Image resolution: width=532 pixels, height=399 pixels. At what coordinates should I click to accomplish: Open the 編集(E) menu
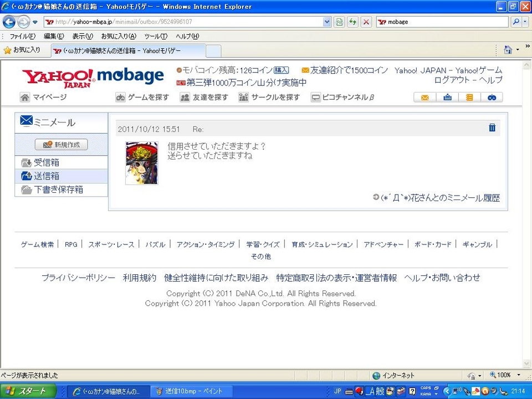point(54,37)
